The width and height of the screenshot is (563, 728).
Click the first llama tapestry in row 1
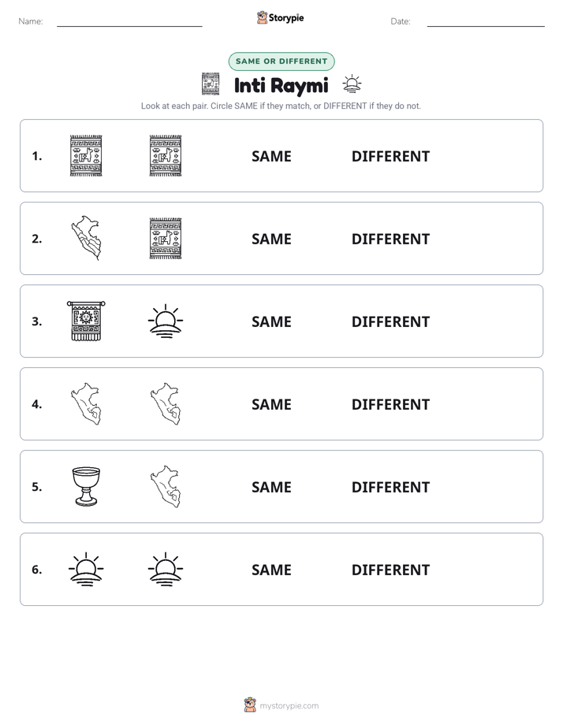point(86,156)
